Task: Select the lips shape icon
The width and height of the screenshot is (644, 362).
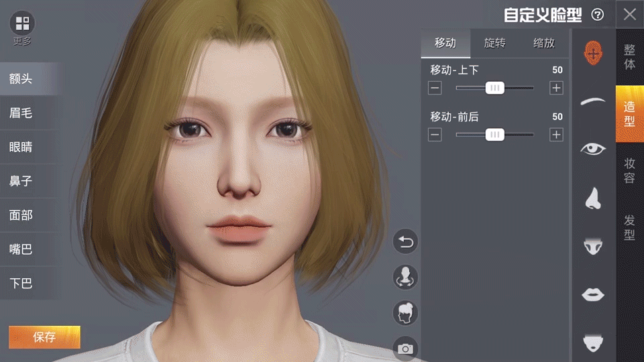Action: pyautogui.click(x=592, y=294)
